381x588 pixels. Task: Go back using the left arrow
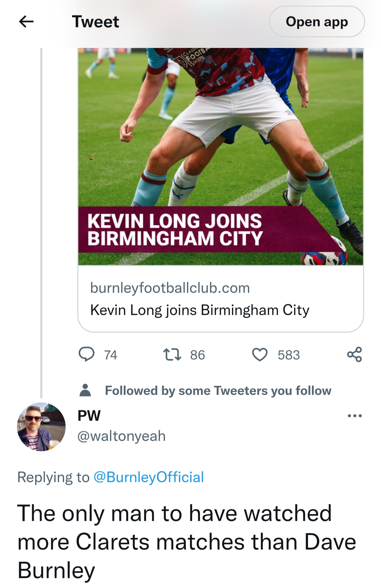(26, 21)
